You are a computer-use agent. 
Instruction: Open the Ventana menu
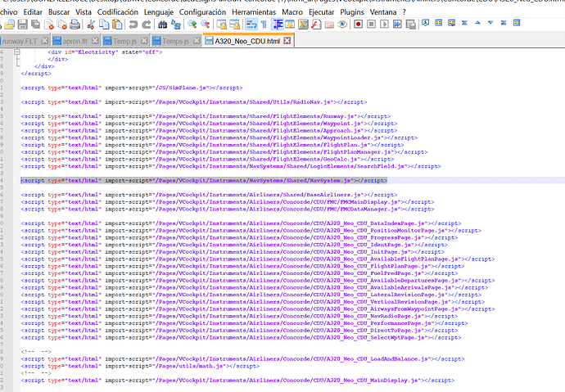point(383,12)
